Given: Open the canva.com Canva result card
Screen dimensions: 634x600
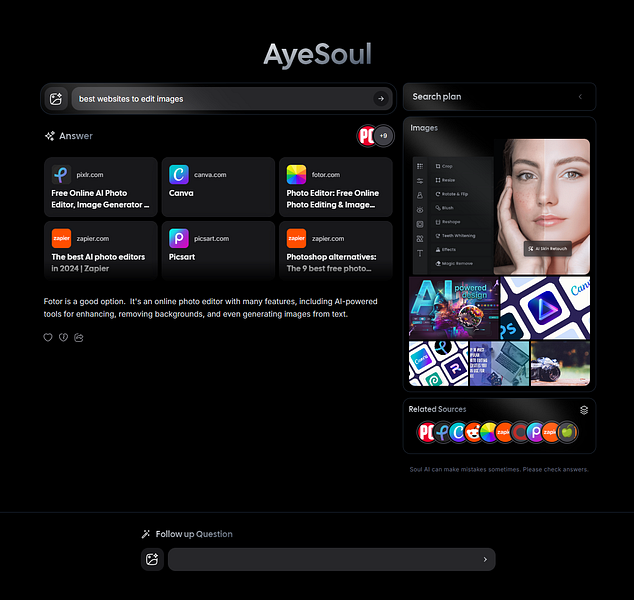Looking at the screenshot, I should pyautogui.click(x=218, y=187).
